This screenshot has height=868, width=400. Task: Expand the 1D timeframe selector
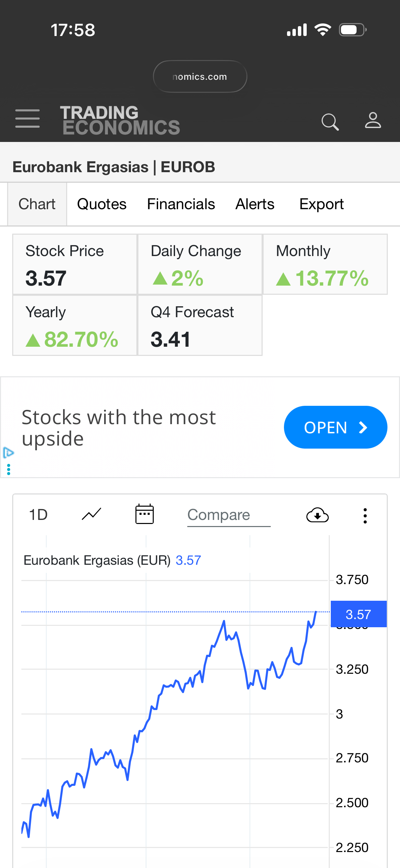click(38, 515)
